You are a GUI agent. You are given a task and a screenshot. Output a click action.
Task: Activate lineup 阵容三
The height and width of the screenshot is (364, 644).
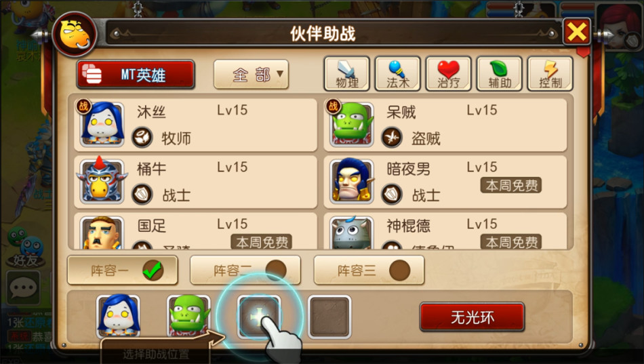click(x=369, y=270)
